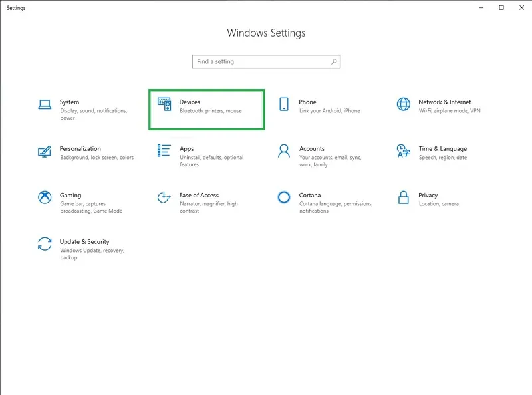The image size is (532, 395).
Task: Open the Phone settings title
Action: (x=307, y=102)
